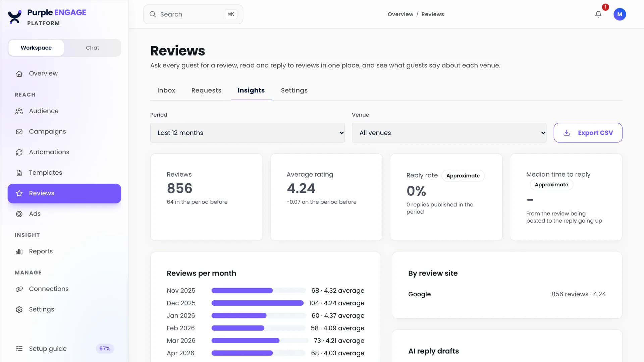The height and width of the screenshot is (362, 644).
Task: Open the reviews Settings tab
Action: (x=294, y=90)
